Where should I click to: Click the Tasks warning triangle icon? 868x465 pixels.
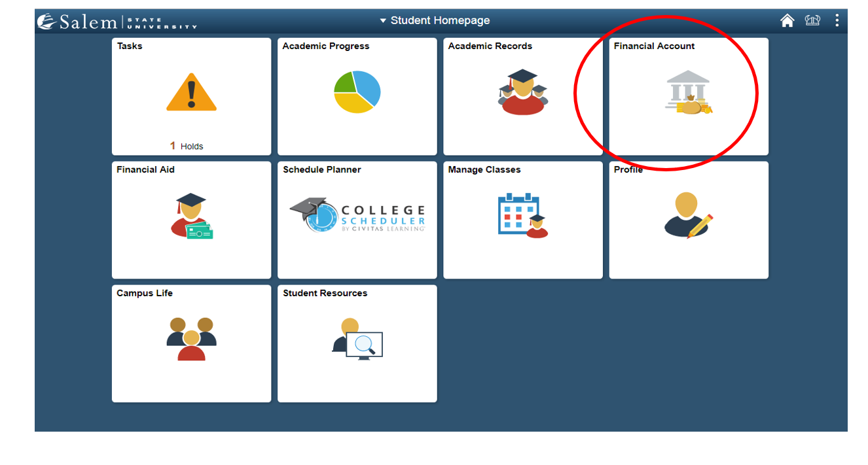(191, 92)
